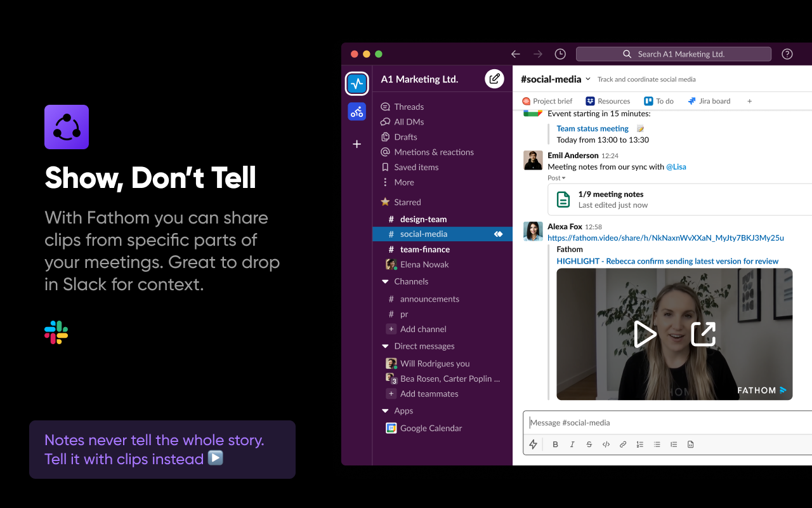Select the A1 Marketing workspace icon

tap(357, 83)
